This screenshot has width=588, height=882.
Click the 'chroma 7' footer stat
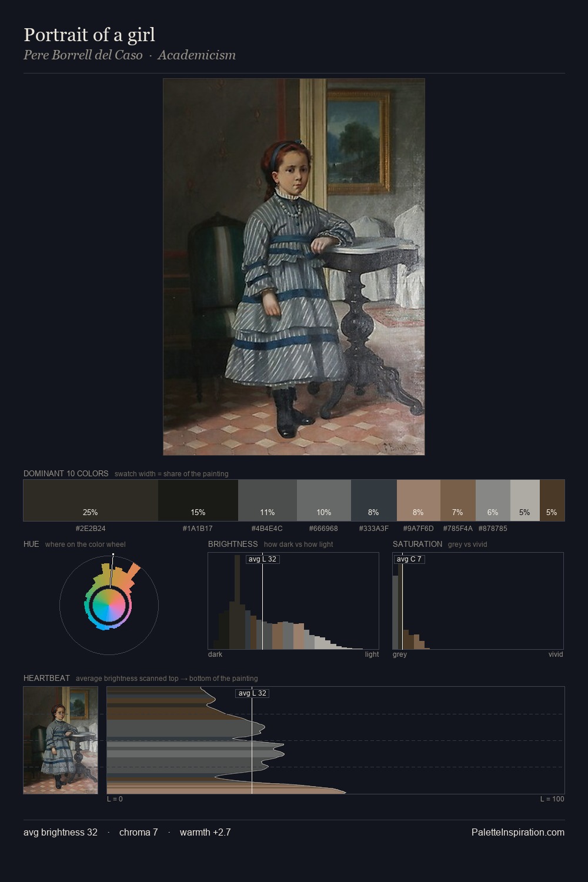[x=139, y=832]
